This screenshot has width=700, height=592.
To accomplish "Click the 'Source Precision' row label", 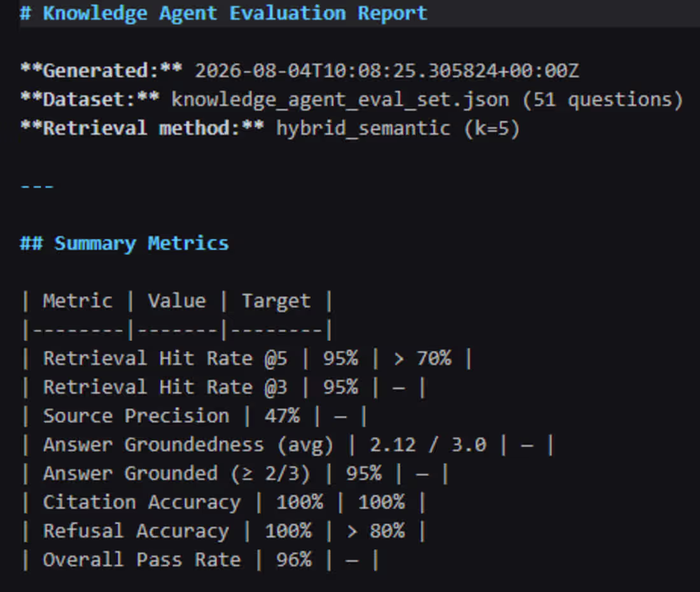I will (136, 416).
